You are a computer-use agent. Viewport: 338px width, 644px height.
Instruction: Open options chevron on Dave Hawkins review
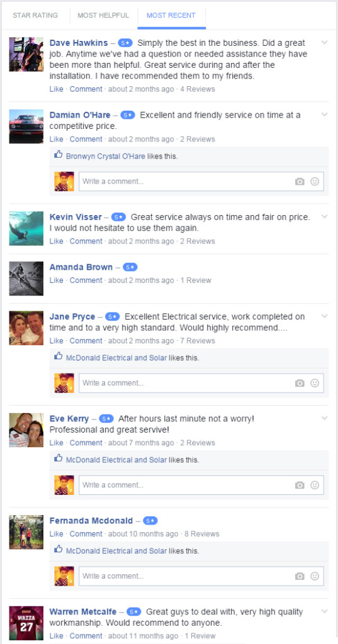(x=324, y=42)
